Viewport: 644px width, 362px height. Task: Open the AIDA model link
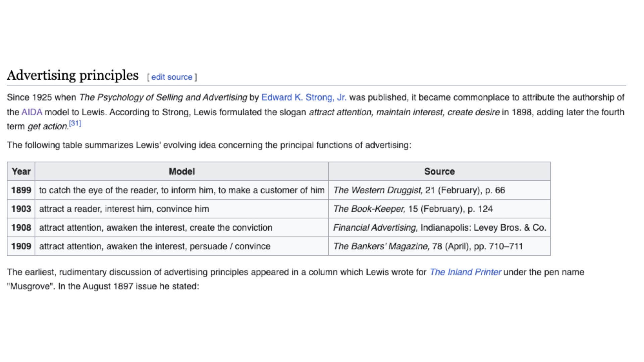pyautogui.click(x=32, y=112)
